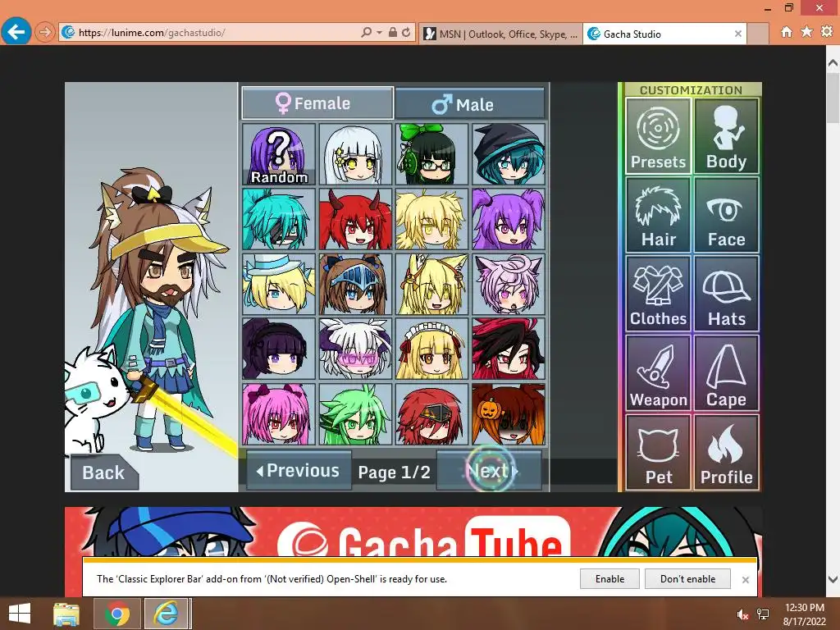Select the messy blonde yellow-eyed preset

pyautogui.click(x=431, y=219)
